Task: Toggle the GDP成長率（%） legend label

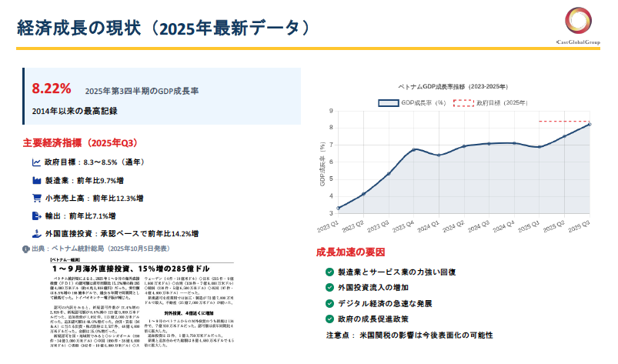Action: pos(423,103)
